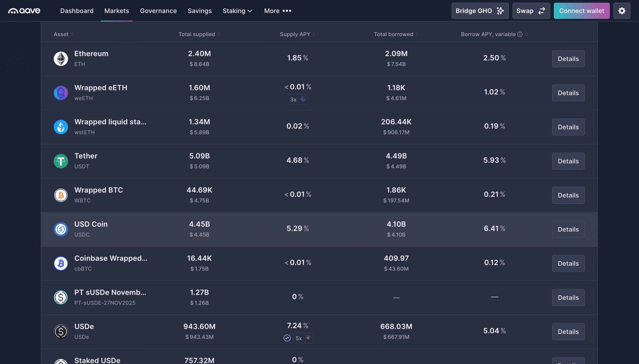Image resolution: width=639 pixels, height=364 pixels.
Task: Click the Tether USDT token icon
Action: tap(61, 161)
